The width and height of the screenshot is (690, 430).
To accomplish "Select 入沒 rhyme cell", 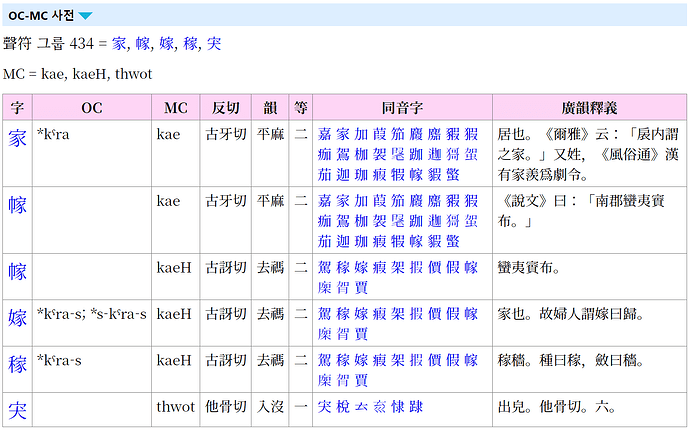I will [x=270, y=407].
